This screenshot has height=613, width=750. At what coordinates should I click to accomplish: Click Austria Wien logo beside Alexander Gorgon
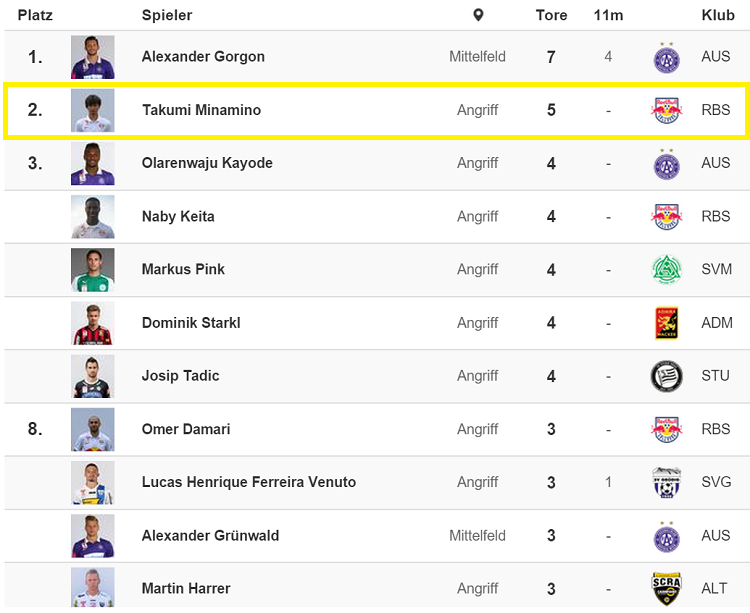click(666, 57)
